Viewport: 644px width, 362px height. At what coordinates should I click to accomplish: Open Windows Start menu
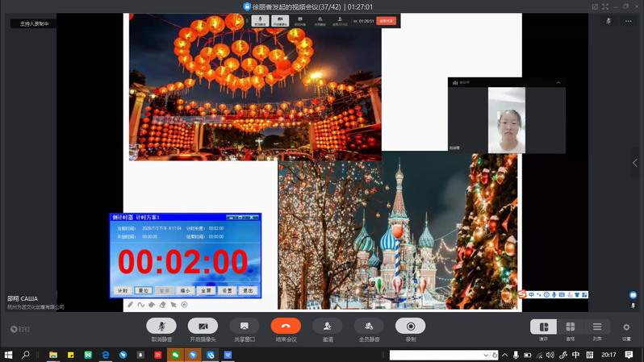click(x=8, y=355)
